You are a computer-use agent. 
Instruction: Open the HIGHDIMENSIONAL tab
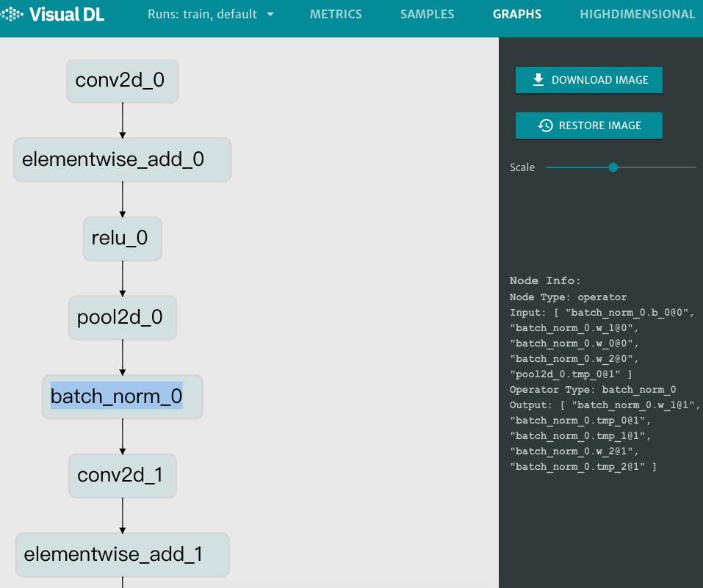(x=636, y=13)
